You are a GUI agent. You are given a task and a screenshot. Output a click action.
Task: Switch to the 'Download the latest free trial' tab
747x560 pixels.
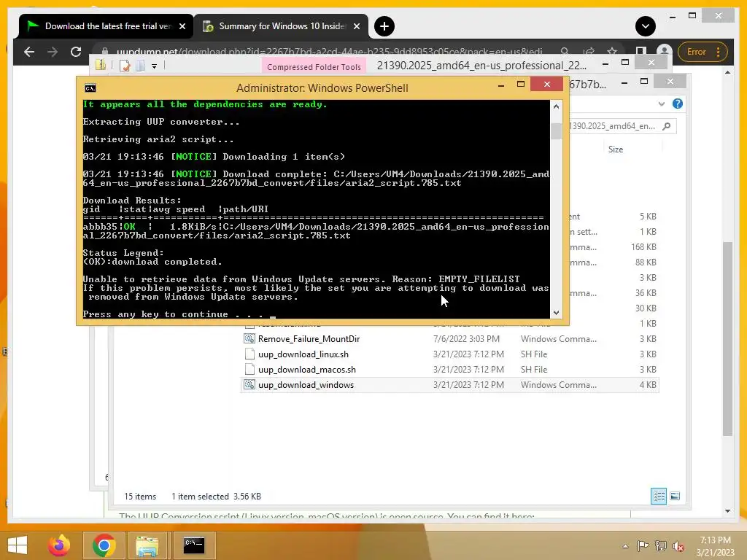[107, 26]
